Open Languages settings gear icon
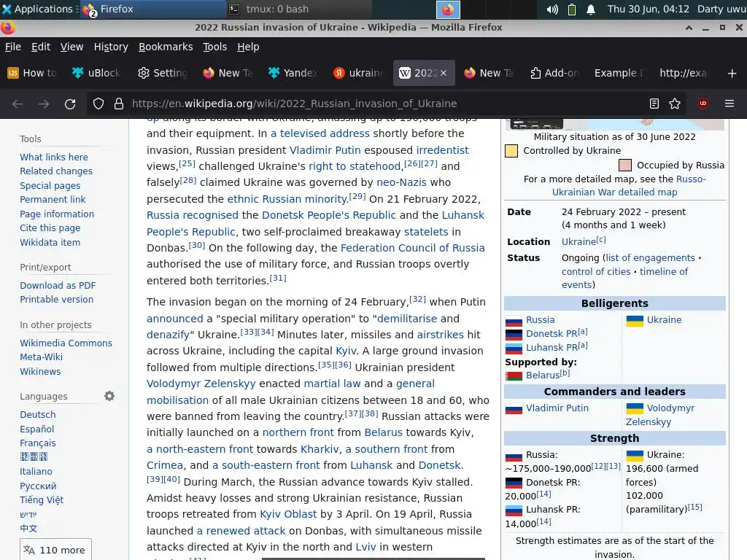Screen dimensions: 747x560 click(x=109, y=396)
